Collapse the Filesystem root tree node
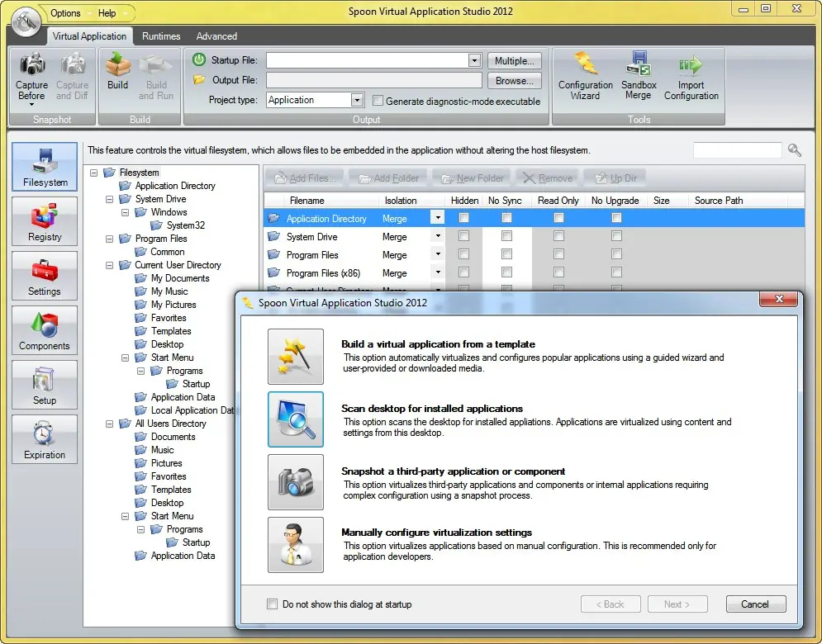The height and width of the screenshot is (644, 822). (94, 173)
